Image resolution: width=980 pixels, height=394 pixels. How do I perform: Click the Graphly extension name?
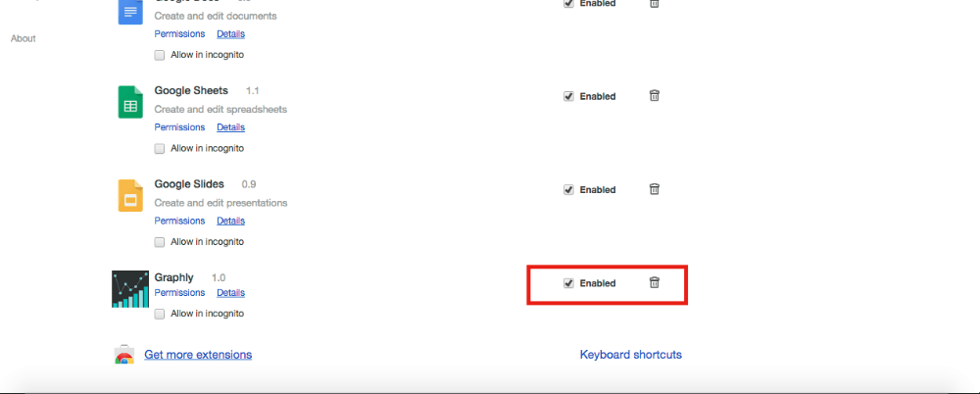(173, 277)
